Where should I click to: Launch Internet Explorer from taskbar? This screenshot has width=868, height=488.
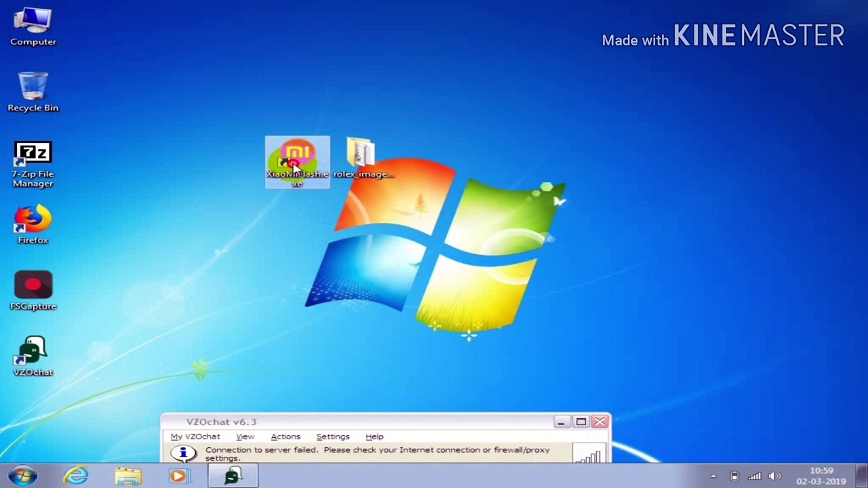pyautogui.click(x=76, y=476)
